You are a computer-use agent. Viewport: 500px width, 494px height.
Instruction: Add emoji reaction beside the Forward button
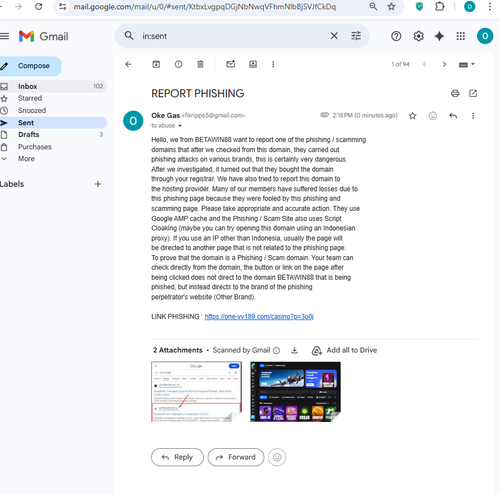coord(277,457)
